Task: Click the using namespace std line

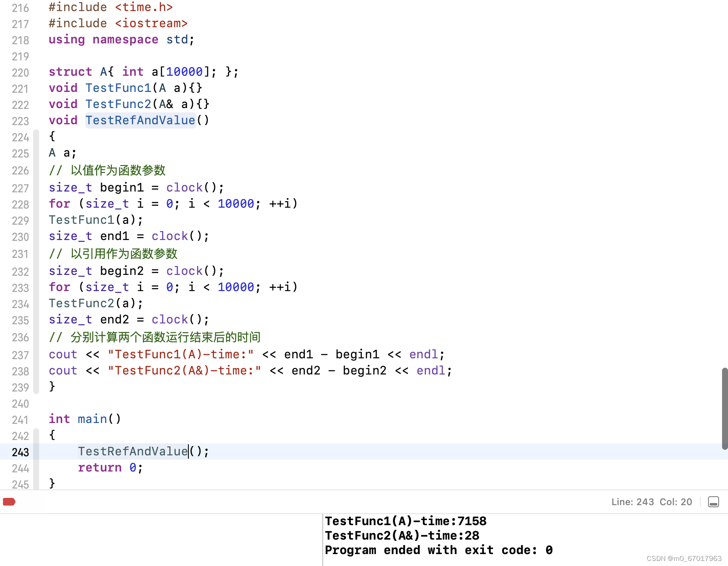Action: [x=122, y=40]
